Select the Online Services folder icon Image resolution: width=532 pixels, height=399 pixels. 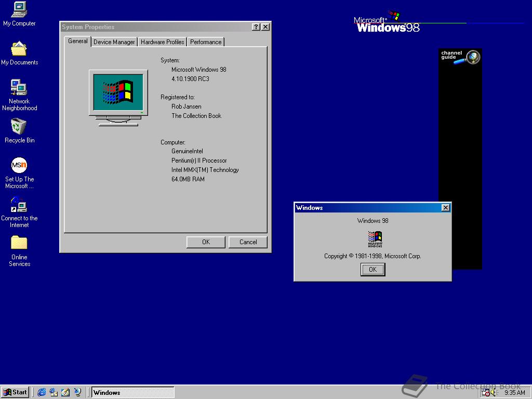click(19, 251)
